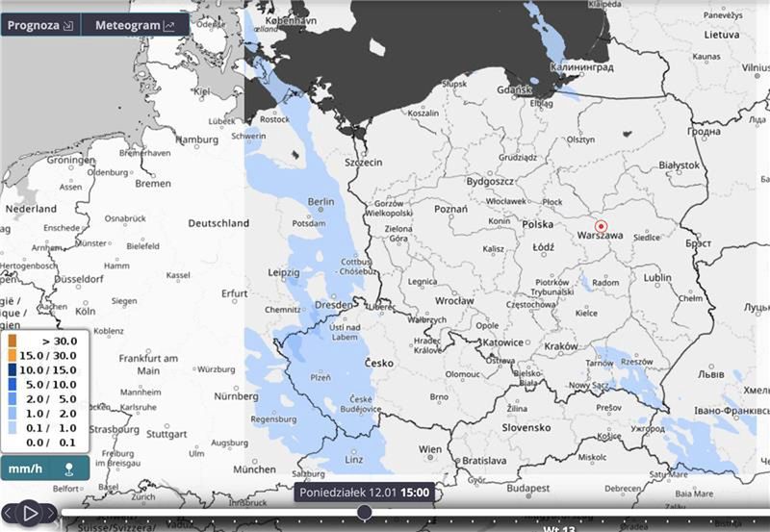The height and width of the screenshot is (532, 770).
Task: Click the Bydgoszcz city label
Action: 490,182
